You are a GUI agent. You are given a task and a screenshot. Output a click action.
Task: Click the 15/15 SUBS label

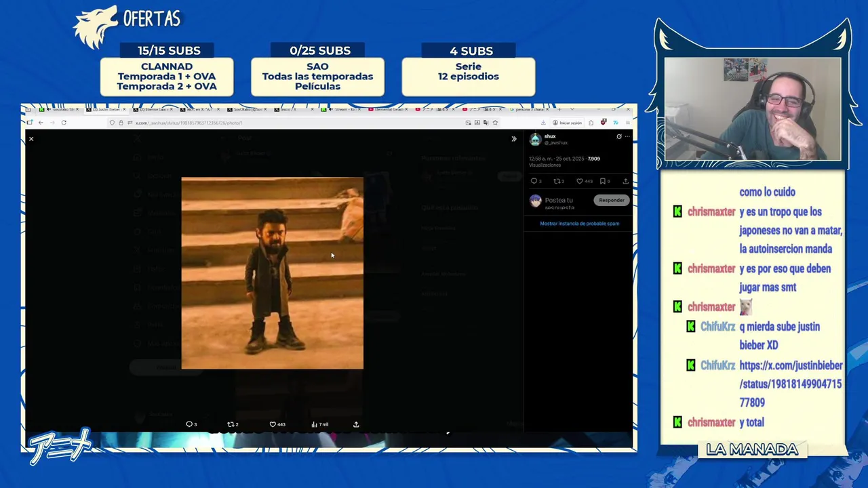[x=168, y=51]
